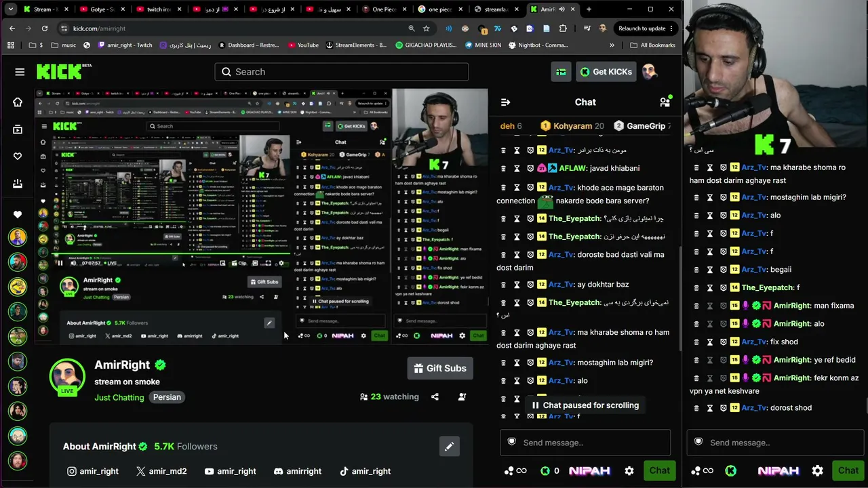
Task: Focus the Chrome address bar kick.com/amirright
Action: click(234, 28)
